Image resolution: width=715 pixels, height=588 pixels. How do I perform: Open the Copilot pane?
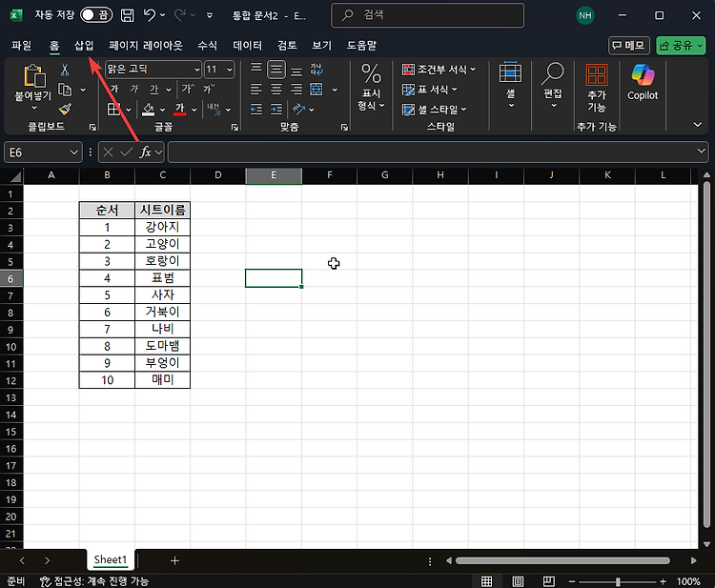point(643,83)
